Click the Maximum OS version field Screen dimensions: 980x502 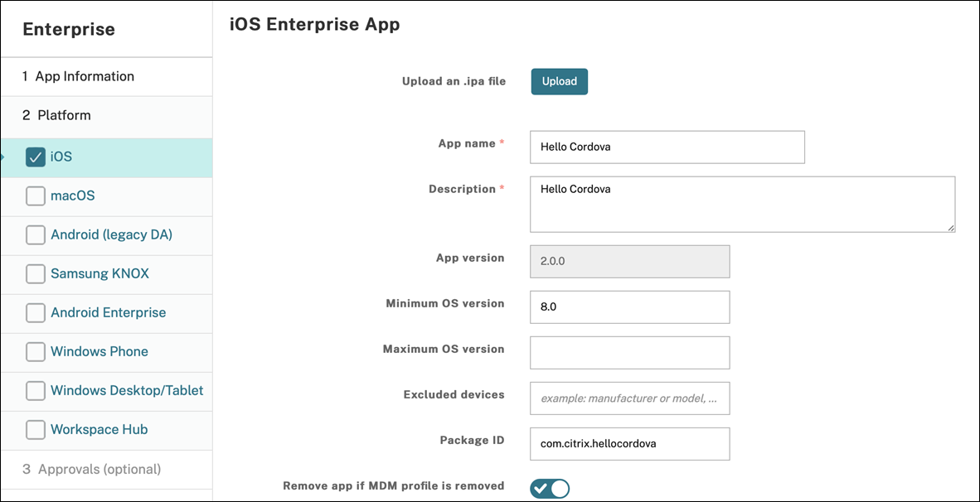[629, 352]
